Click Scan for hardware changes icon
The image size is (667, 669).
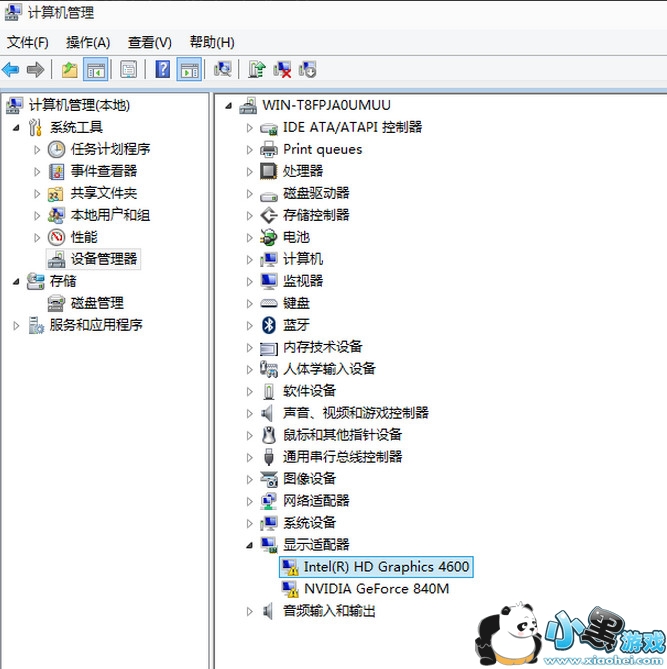coord(223,69)
